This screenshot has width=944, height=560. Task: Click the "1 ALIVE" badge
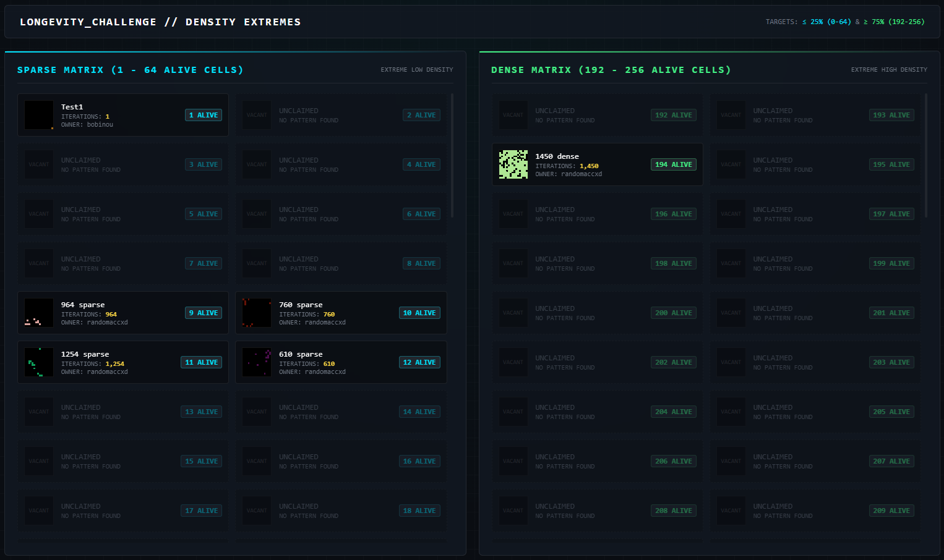[x=204, y=115]
